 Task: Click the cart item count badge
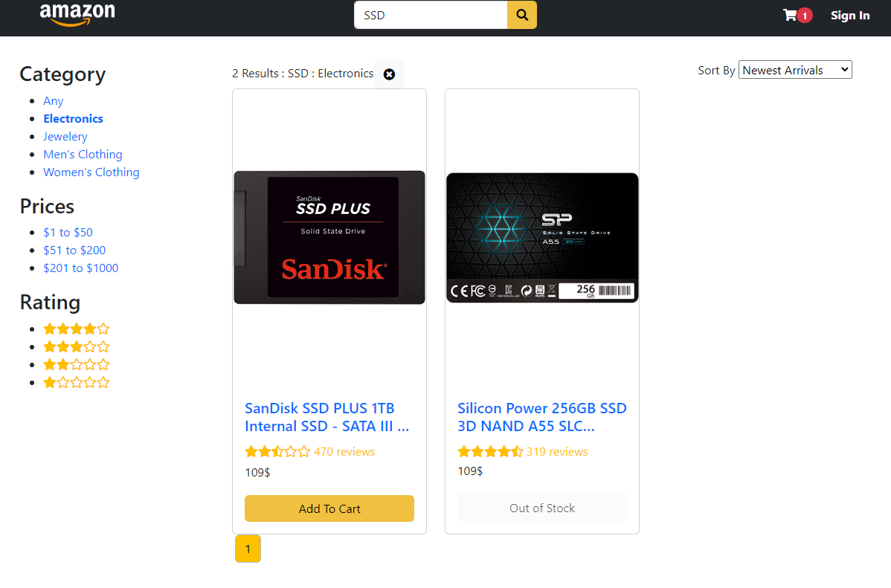[x=805, y=16]
